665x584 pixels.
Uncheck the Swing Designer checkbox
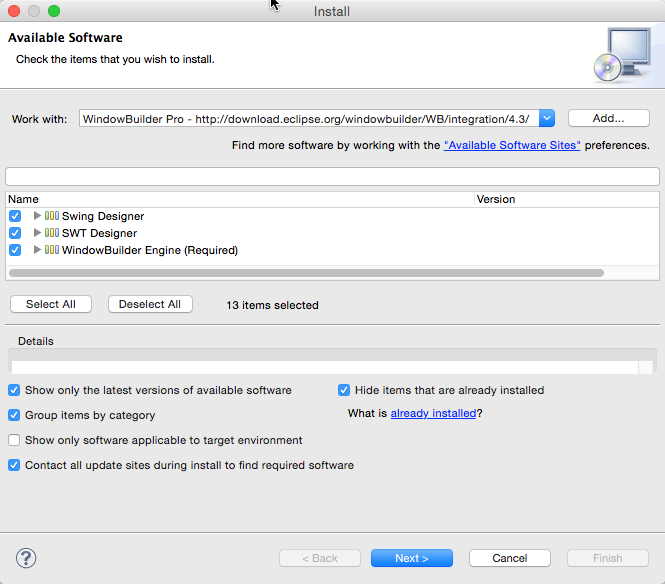(x=15, y=216)
